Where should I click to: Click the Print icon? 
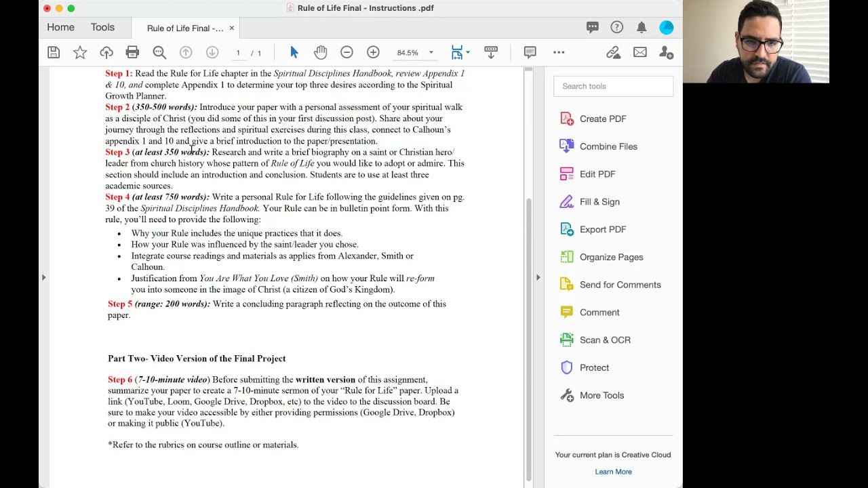click(x=132, y=52)
